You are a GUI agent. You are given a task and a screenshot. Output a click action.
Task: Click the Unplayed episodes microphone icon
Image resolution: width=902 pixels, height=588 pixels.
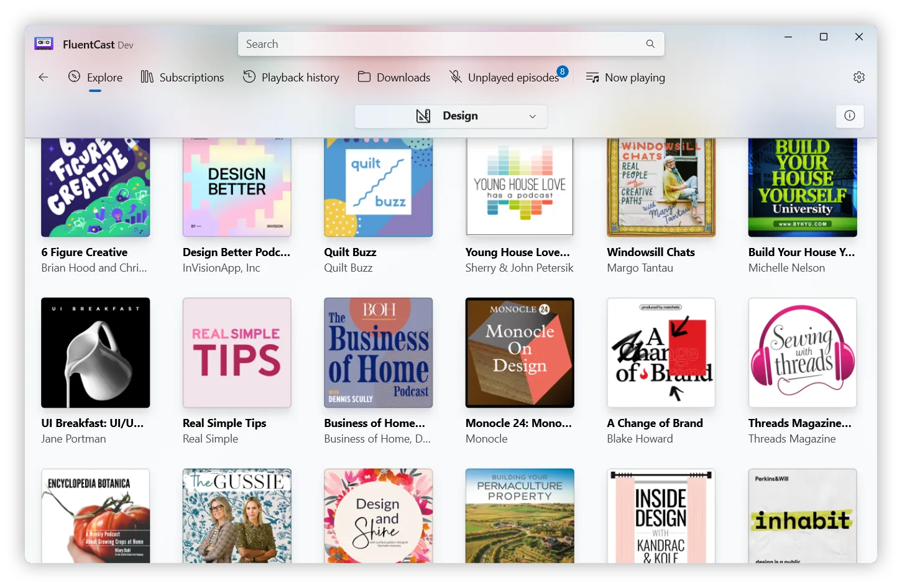456,76
